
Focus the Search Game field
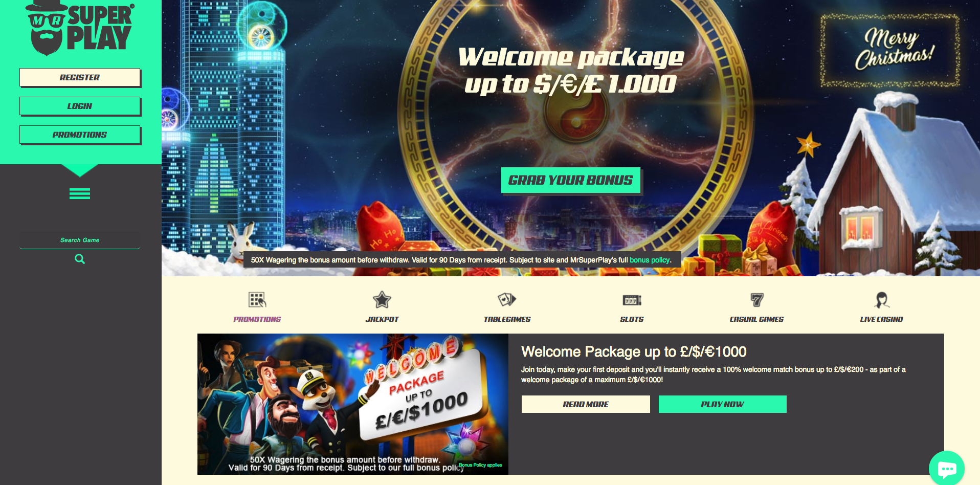[x=80, y=240]
